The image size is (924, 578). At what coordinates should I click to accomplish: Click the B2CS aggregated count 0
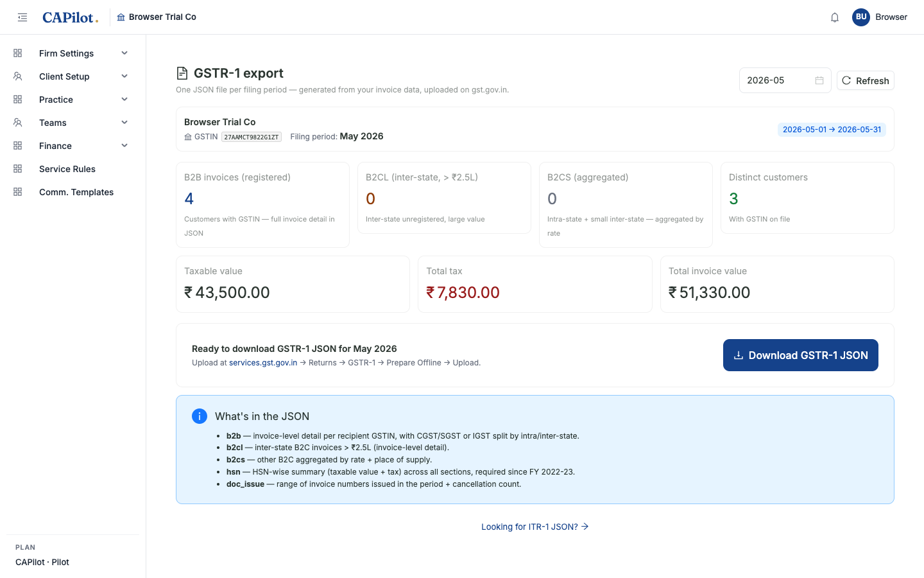click(552, 199)
